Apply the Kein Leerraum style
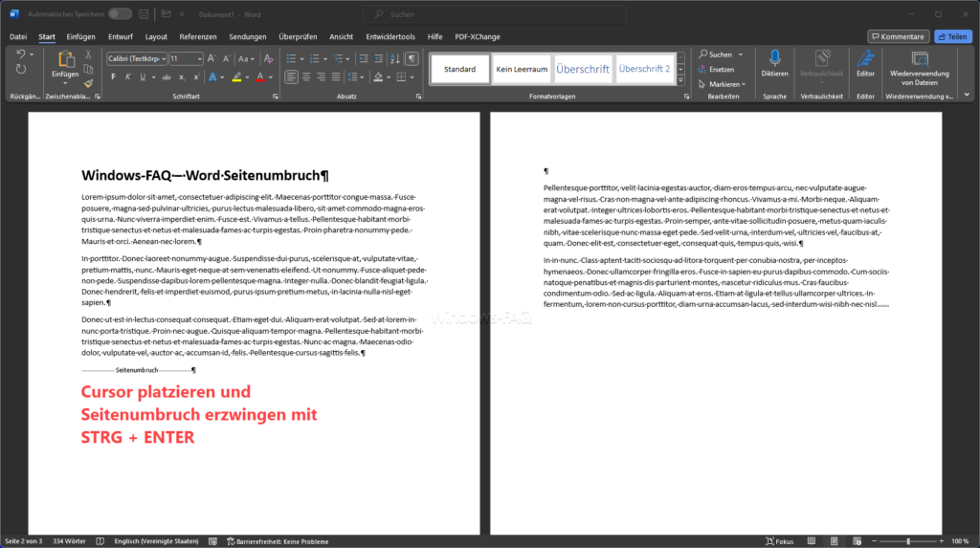The image size is (980, 548). [x=522, y=70]
